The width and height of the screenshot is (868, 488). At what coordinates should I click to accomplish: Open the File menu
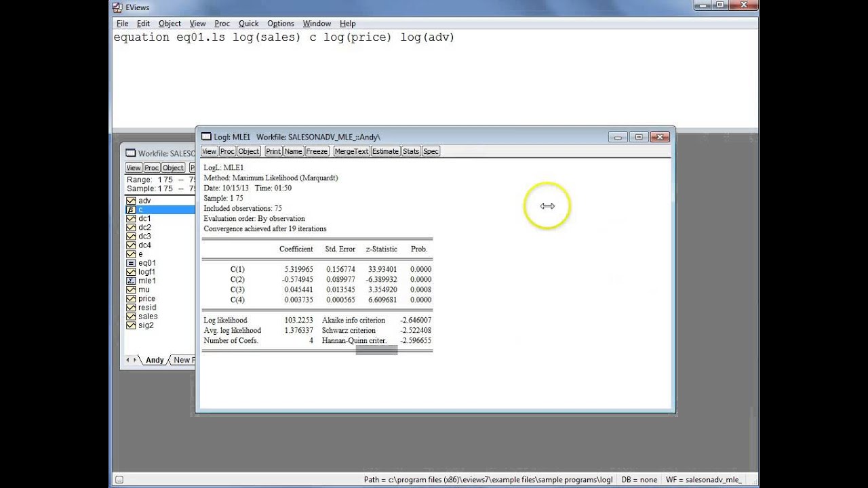tap(122, 24)
